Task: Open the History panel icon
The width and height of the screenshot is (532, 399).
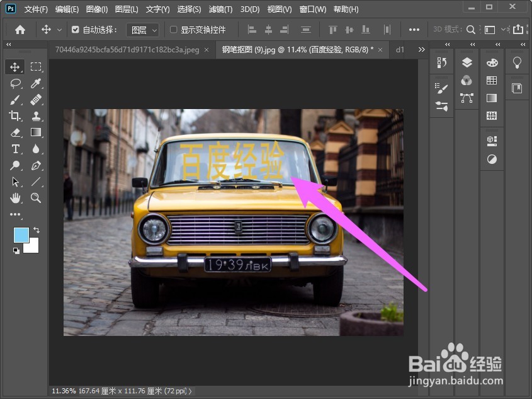Action: point(441,63)
